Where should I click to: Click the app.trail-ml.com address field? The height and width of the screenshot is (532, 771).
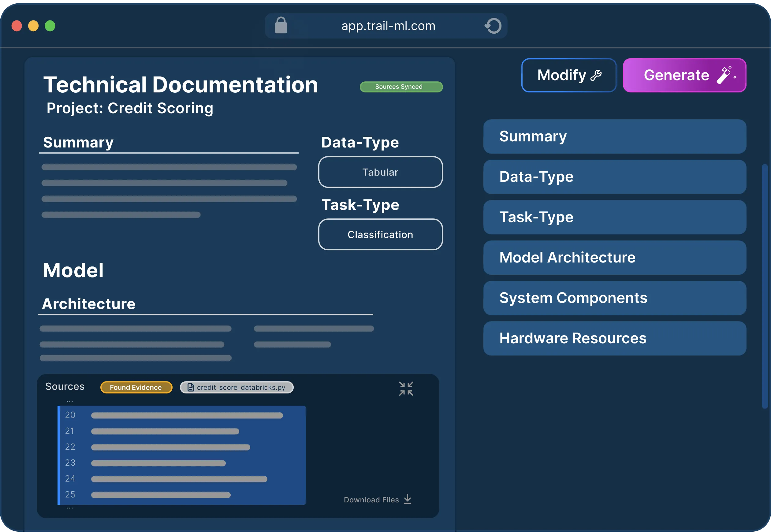point(388,26)
